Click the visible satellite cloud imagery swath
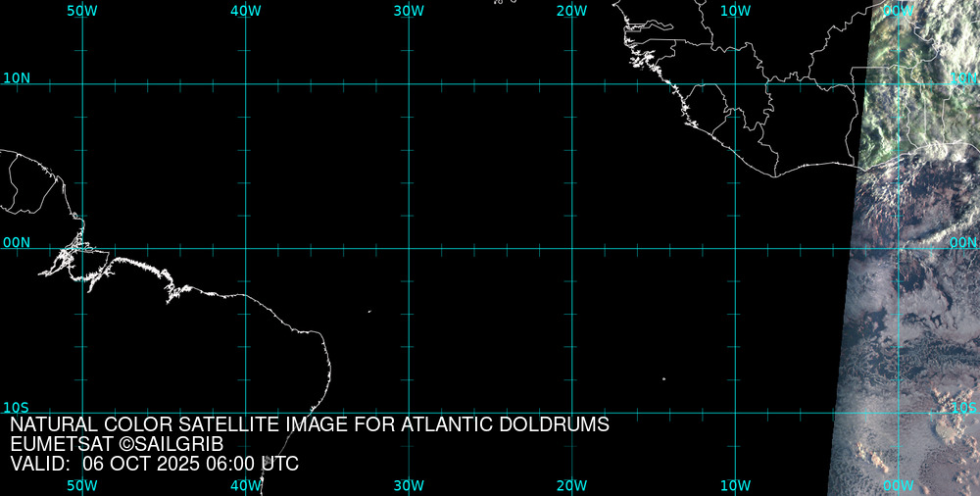Viewport: 980px width, 496px height. tap(911, 294)
